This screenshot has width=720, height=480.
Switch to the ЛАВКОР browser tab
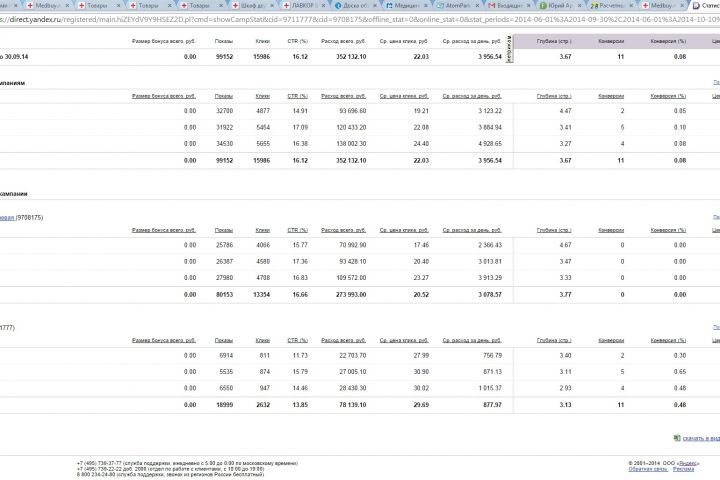(304, 6)
